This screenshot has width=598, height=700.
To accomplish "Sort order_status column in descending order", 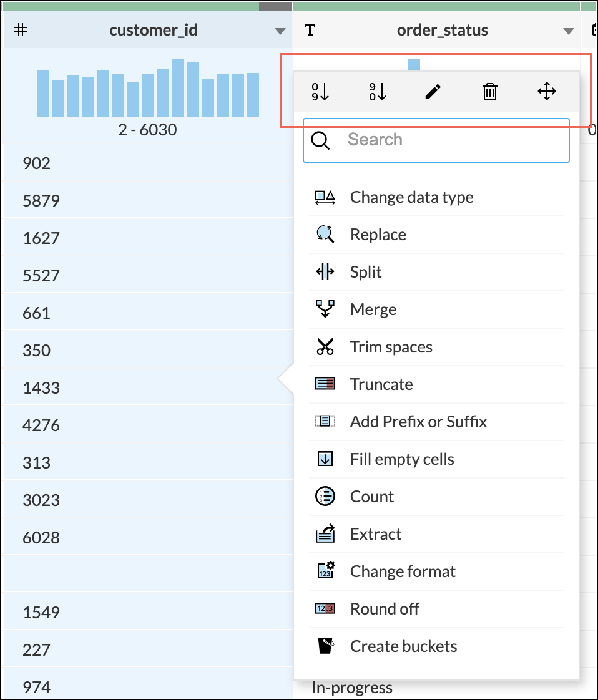I will point(377,92).
